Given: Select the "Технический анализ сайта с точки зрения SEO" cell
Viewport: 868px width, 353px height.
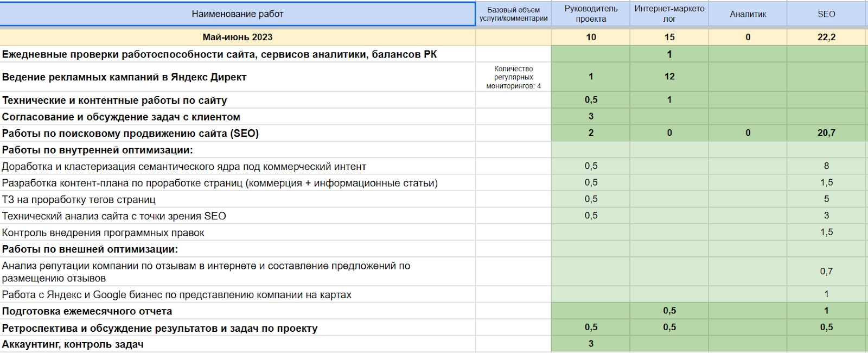Looking at the screenshot, I should coord(114,216).
